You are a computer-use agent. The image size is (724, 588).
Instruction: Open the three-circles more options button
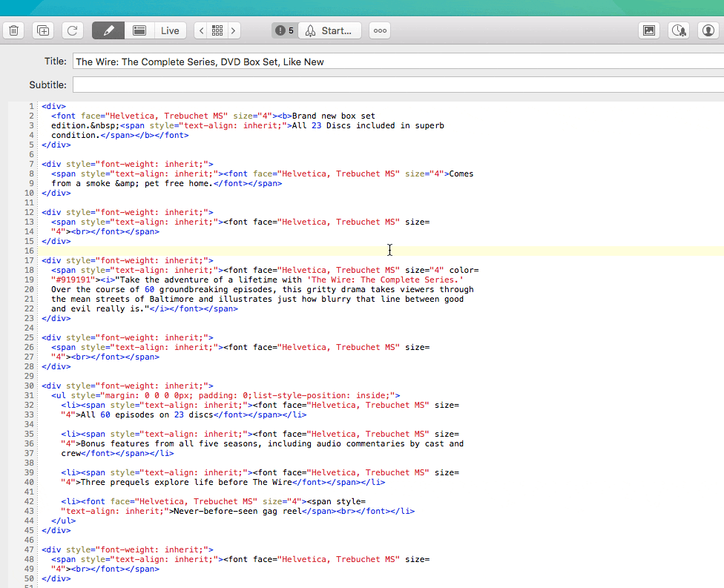(380, 30)
